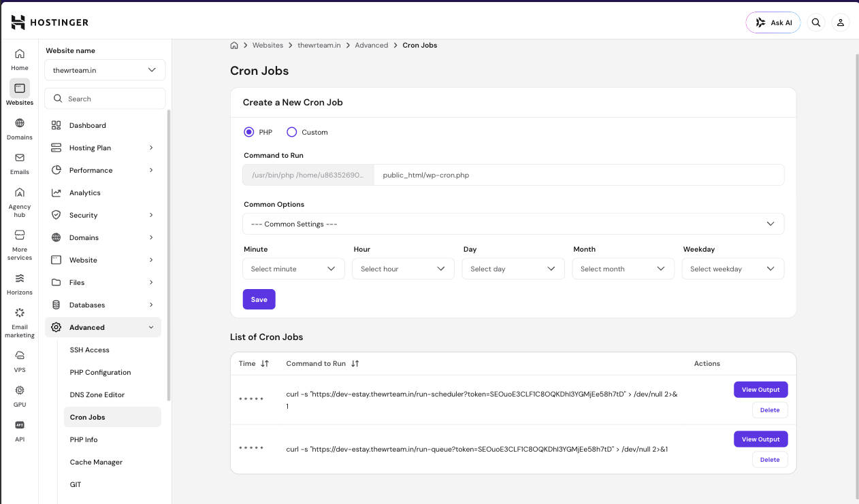Expand the Performance menu
The height and width of the screenshot is (504, 859).
(x=103, y=170)
